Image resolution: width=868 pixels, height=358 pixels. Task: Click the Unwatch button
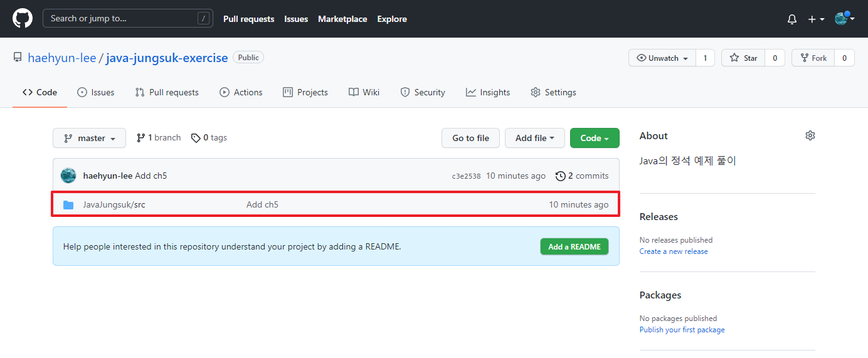pos(662,58)
